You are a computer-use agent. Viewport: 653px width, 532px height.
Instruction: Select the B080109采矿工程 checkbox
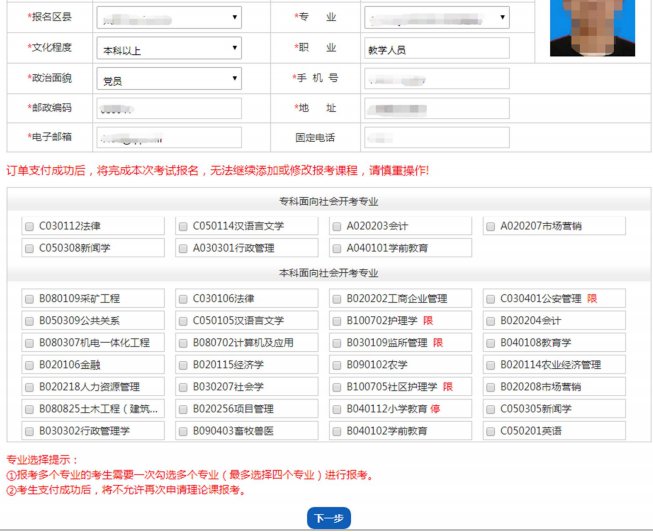pos(28,298)
